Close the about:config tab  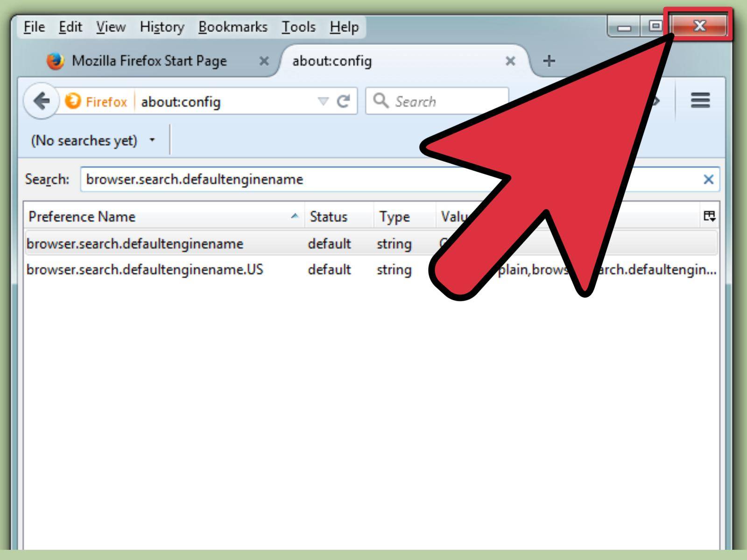tap(510, 61)
